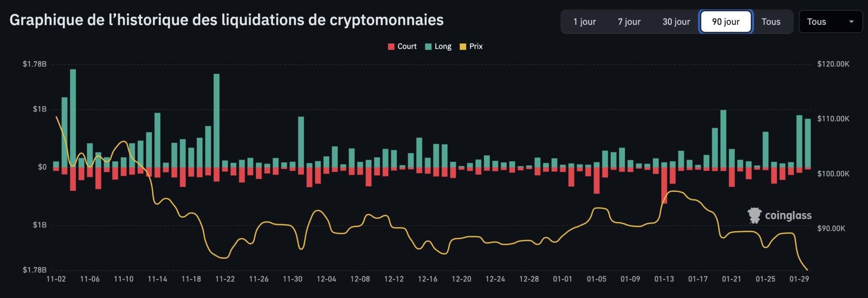Click the selected 90 jour tab
The width and height of the screenshot is (868, 298).
[x=726, y=22]
